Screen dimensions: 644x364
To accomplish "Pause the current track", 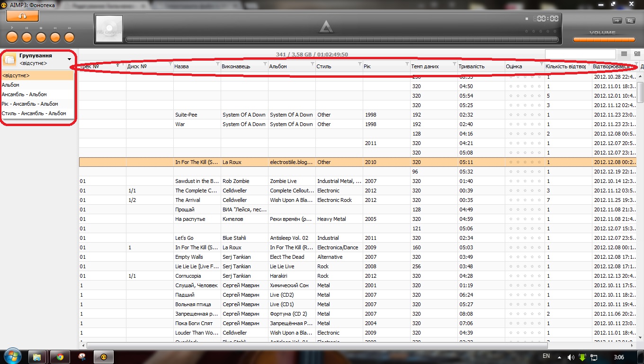I will (x=27, y=37).
